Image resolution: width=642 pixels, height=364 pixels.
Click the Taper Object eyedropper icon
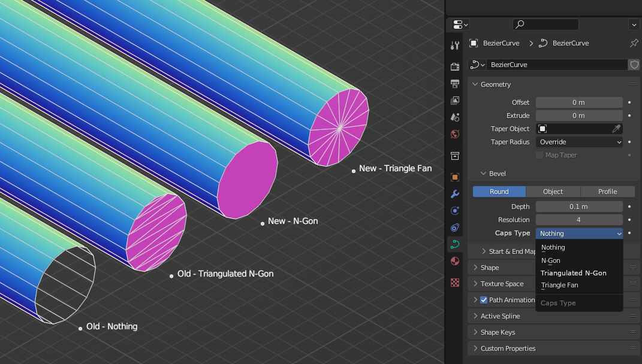(616, 129)
